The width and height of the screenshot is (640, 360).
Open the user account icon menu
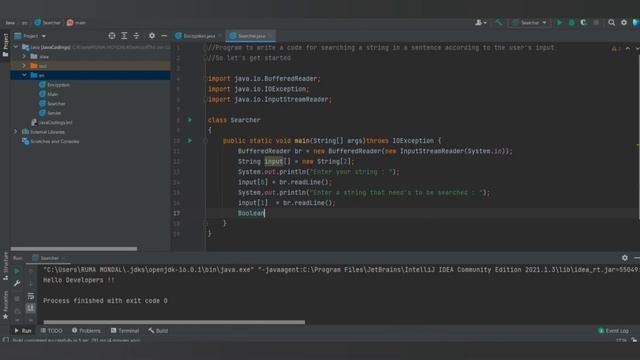coord(480,22)
